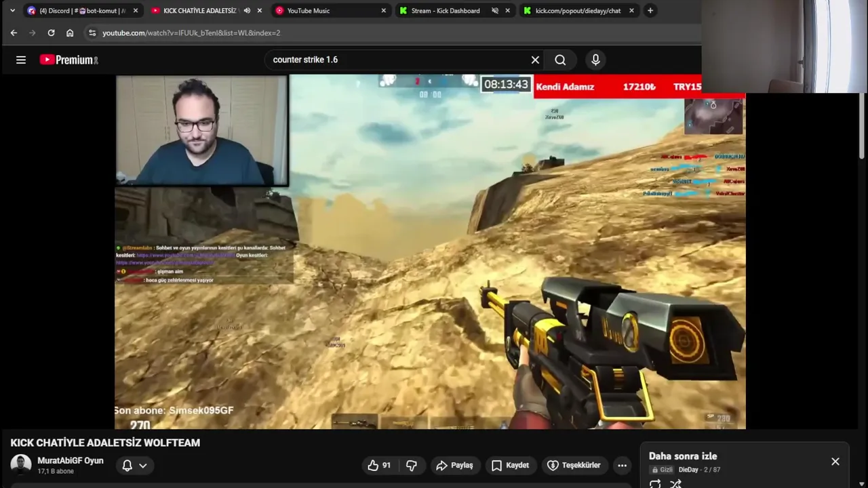
Task: Click the Teşekkürler thanks button
Action: pyautogui.click(x=574, y=465)
